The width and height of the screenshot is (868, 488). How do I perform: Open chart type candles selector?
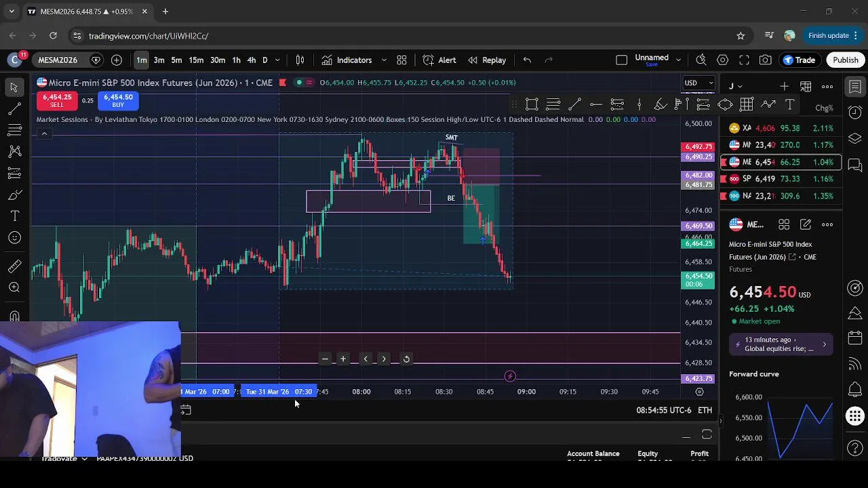pyautogui.click(x=300, y=60)
